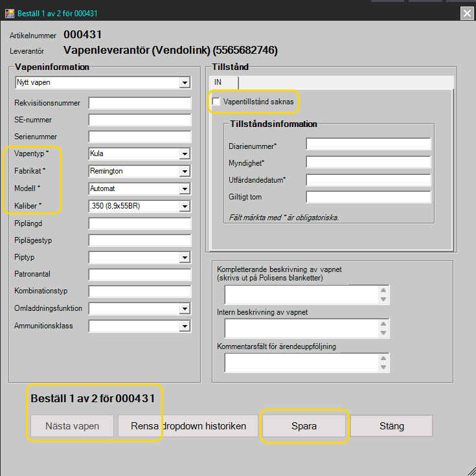Close the Beställ dialog window
Image resolution: width=476 pixels, height=476 pixels.
click(466, 13)
